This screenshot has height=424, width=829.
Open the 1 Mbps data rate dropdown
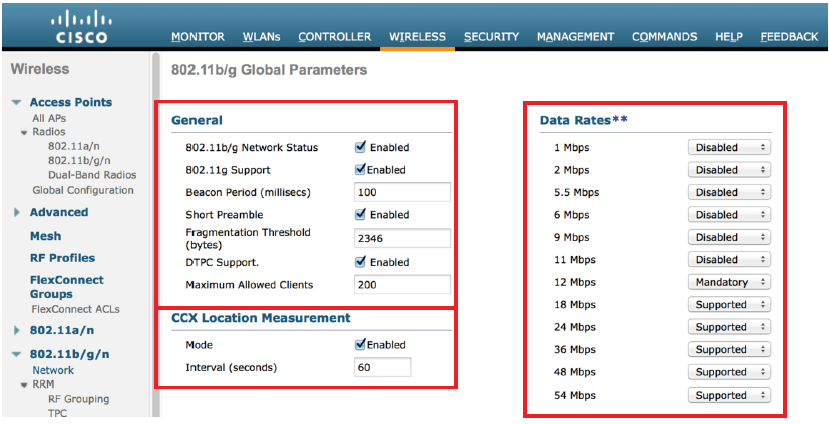(x=729, y=147)
